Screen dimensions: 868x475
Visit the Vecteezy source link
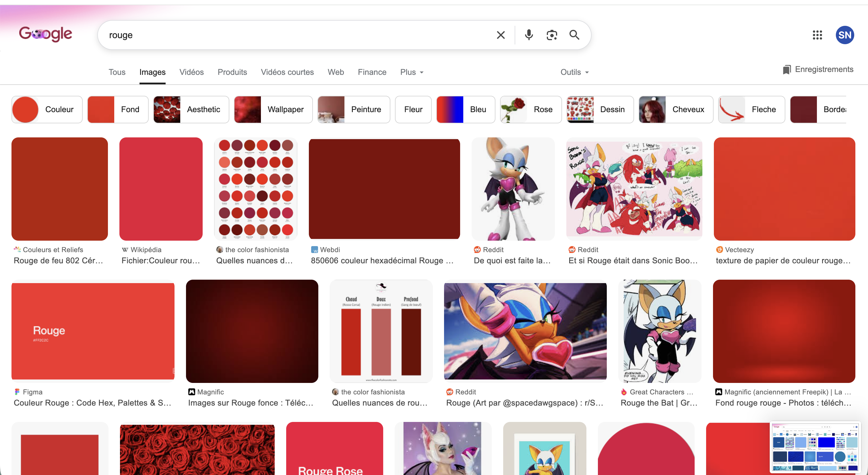(x=735, y=250)
